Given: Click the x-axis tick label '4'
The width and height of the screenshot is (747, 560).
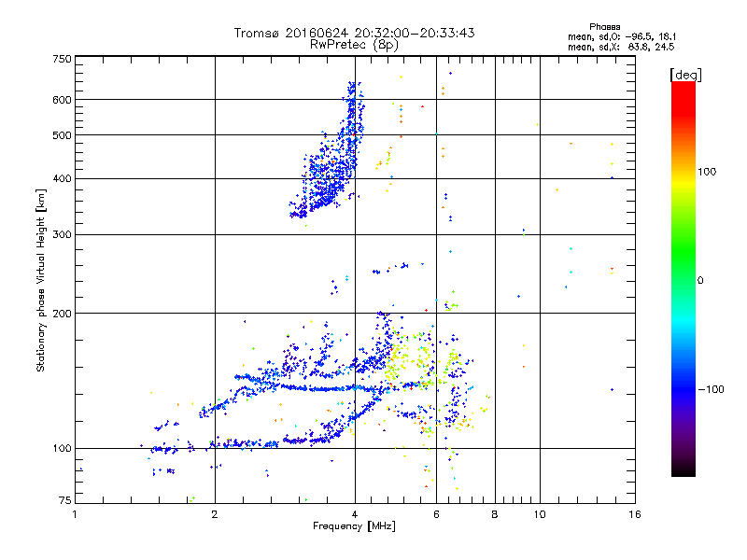Looking at the screenshot, I should (355, 514).
